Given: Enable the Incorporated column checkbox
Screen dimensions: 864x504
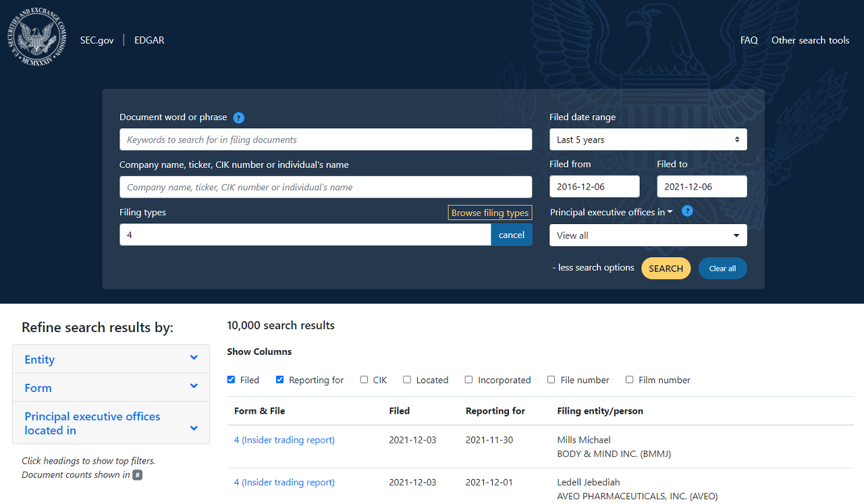Looking at the screenshot, I should (469, 380).
